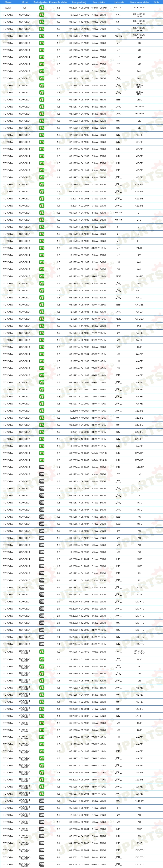Click diesel ON icon in Corolla 1ND-TV 06.2004 -> 10.2006 row
Image resolution: width=163 pixels, height=868 pixels.
(42, 467)
